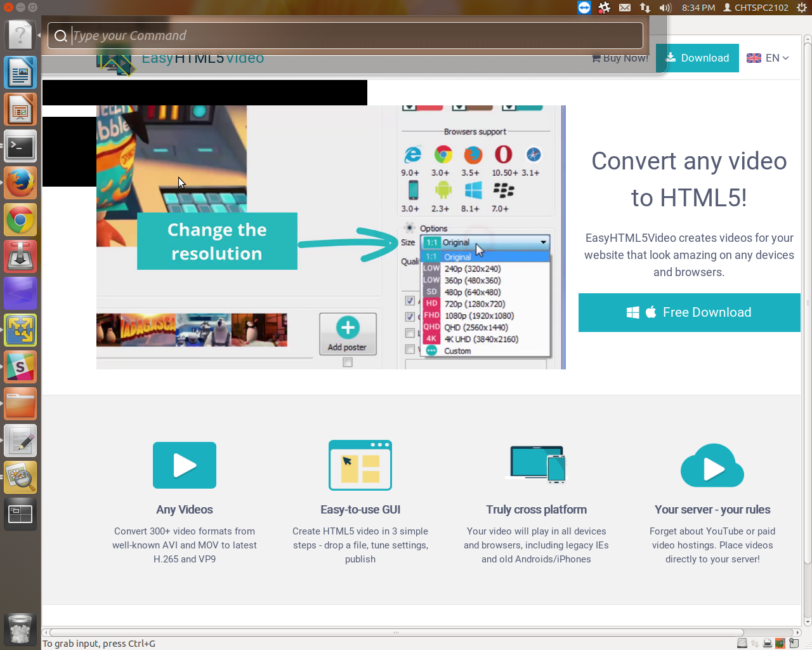Toggle the last unchecked box beside size list
Viewport: 812px width, 650px height.
[x=410, y=349]
